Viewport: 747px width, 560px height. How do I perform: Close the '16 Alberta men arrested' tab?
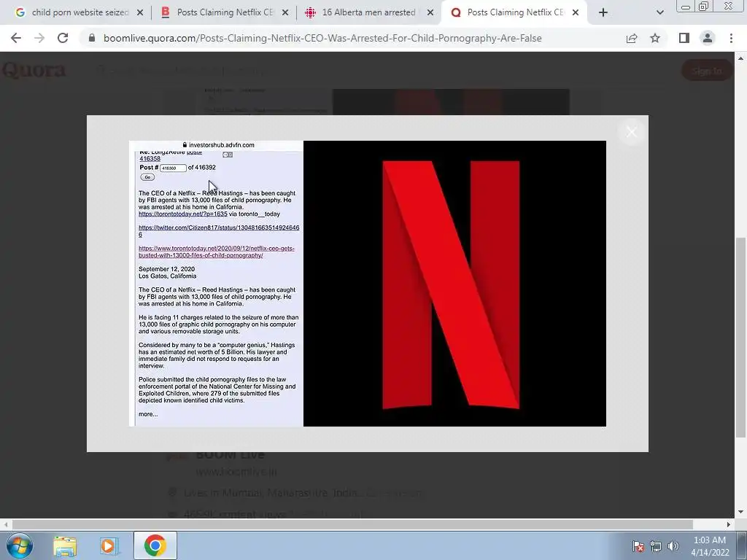click(x=430, y=12)
